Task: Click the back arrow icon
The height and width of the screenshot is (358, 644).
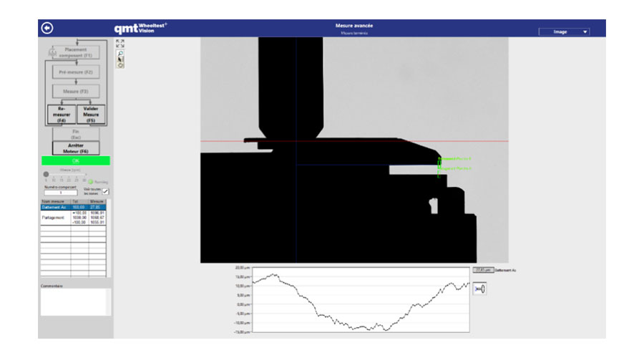Action: pos(48,28)
